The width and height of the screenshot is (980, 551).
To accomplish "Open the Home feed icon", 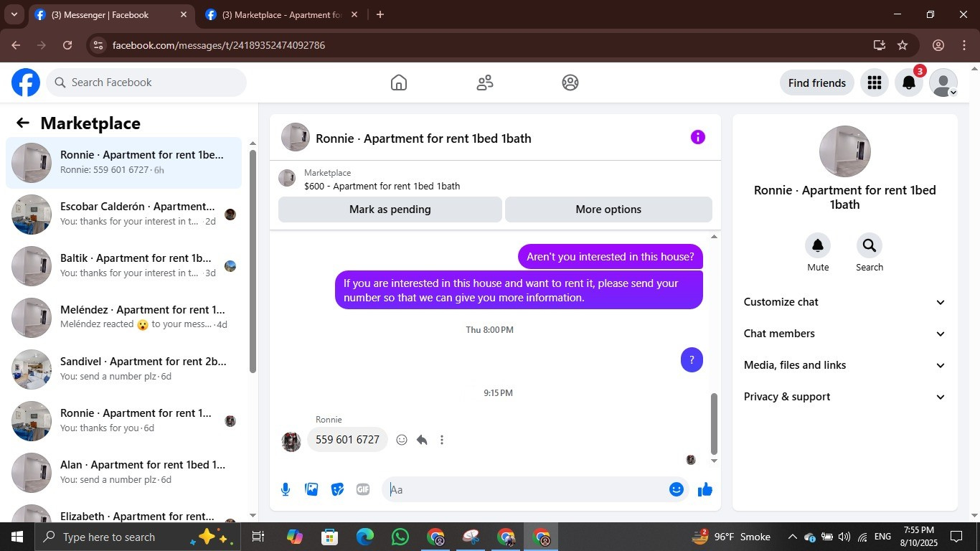I will point(399,83).
